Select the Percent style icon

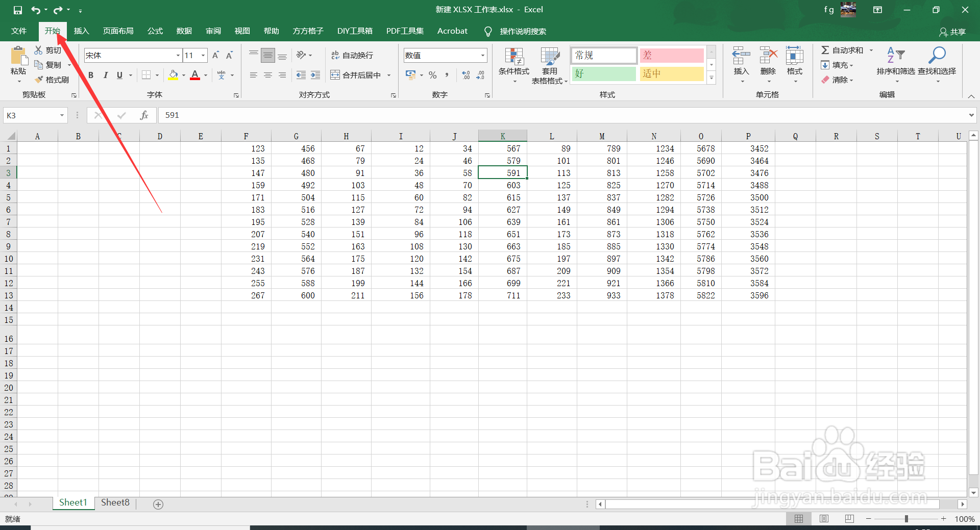click(432, 75)
